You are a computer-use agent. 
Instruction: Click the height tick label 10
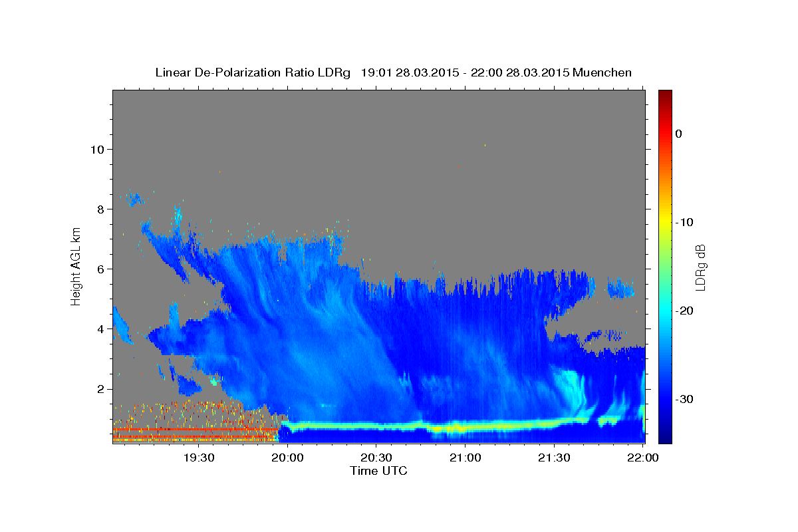(x=98, y=150)
